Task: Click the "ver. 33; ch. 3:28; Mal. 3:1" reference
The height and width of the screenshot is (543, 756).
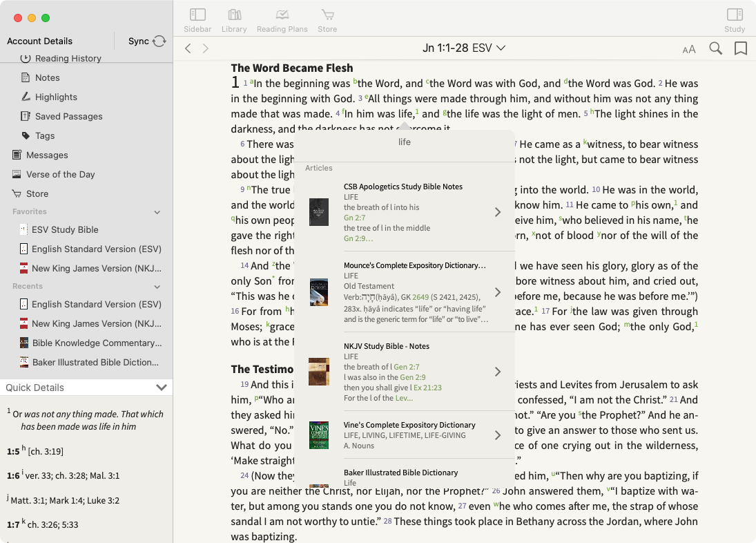Action: tap(72, 475)
